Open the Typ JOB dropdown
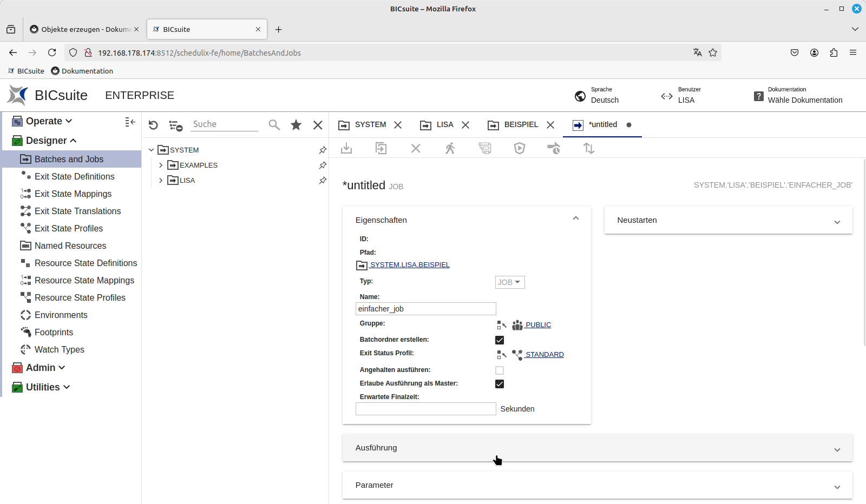 pos(509,282)
